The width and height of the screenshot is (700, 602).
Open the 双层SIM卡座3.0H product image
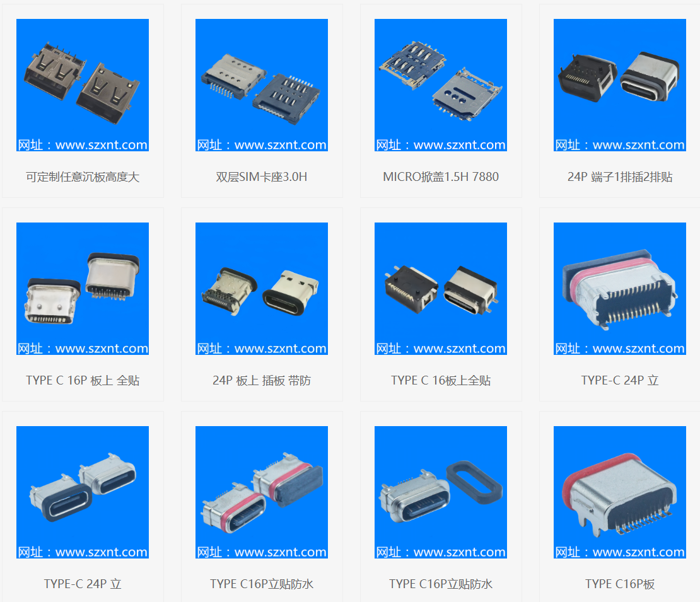tap(262, 85)
